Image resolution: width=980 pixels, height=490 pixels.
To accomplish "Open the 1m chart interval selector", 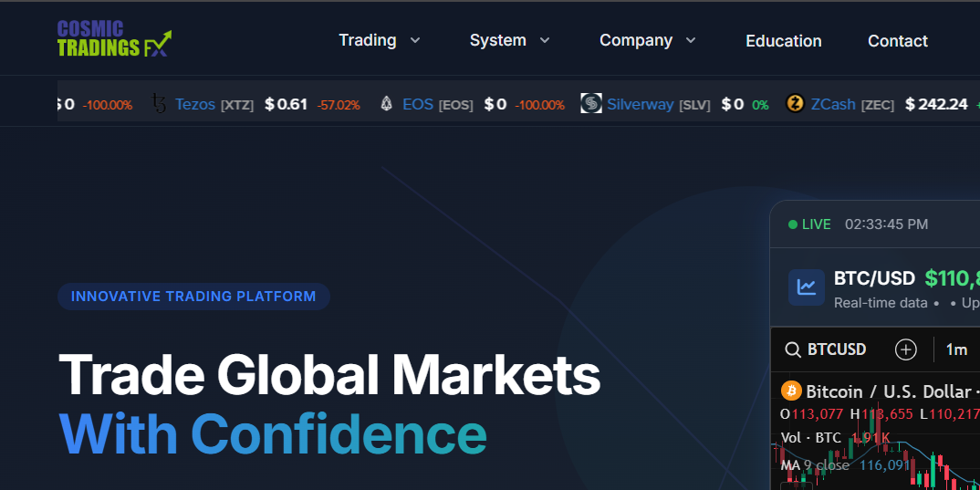I will pos(956,350).
